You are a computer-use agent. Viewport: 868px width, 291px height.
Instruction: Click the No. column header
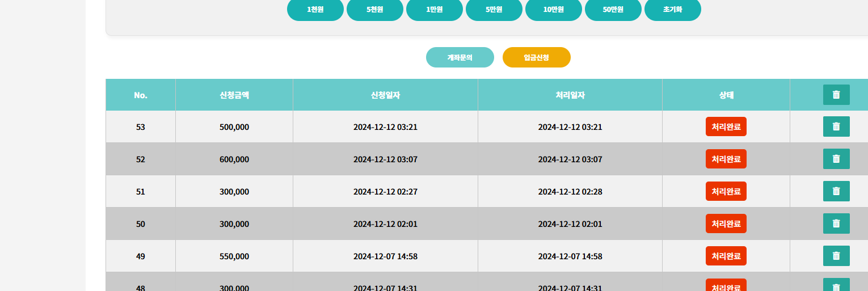click(x=141, y=95)
